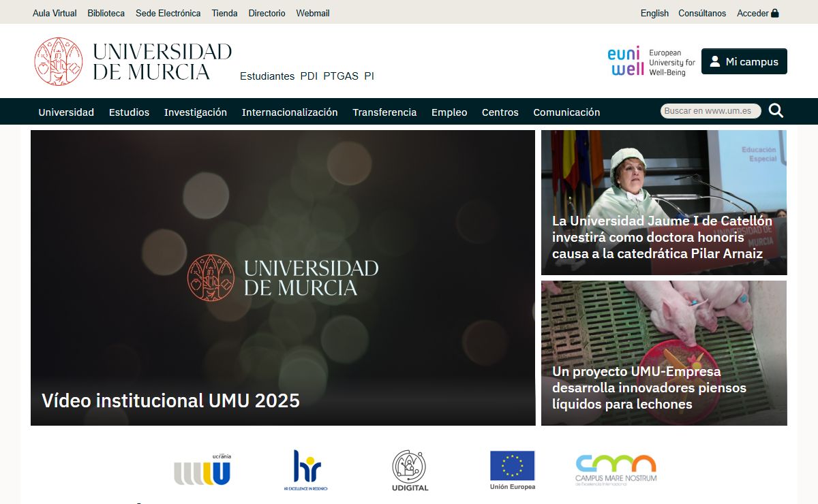Click the UDIGITAL logo
This screenshot has height=504, width=818.
[x=410, y=471]
